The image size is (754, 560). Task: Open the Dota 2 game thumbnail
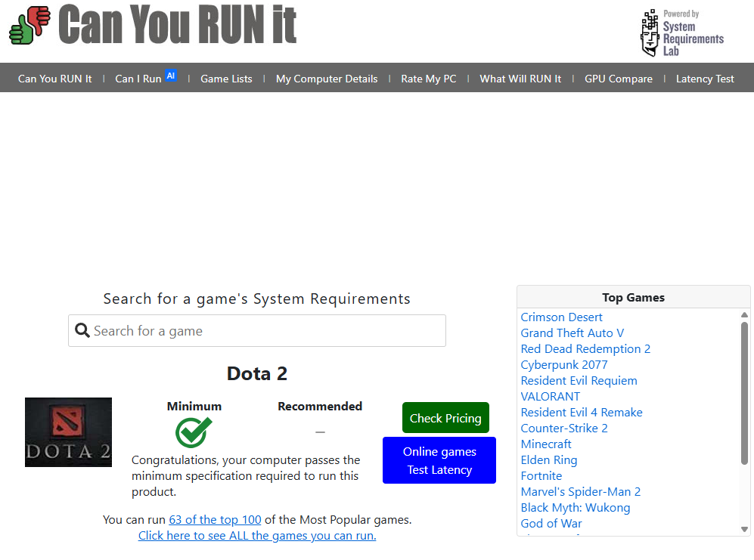[x=68, y=432]
